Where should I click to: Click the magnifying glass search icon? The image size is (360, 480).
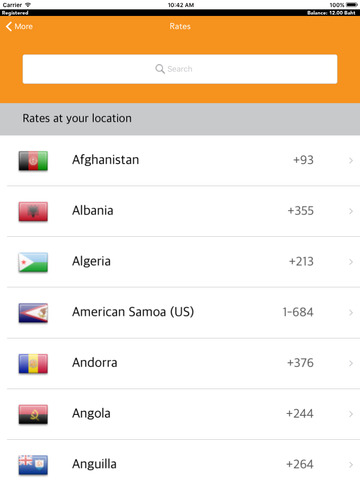click(160, 69)
